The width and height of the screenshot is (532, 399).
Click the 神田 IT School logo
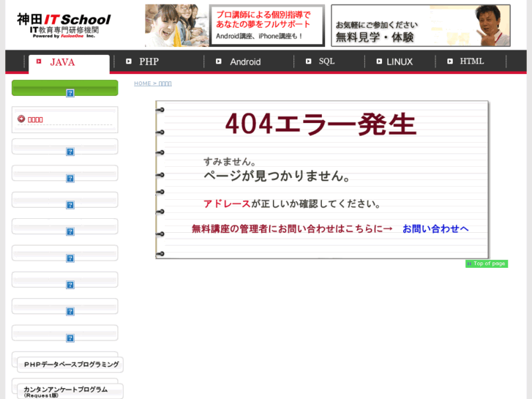click(64, 25)
